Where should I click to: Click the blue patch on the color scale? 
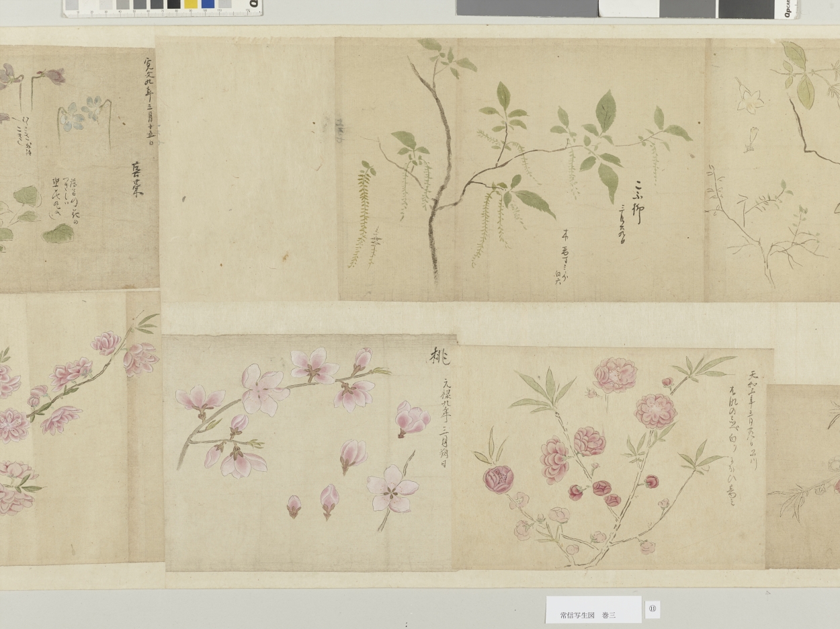[208, 4]
